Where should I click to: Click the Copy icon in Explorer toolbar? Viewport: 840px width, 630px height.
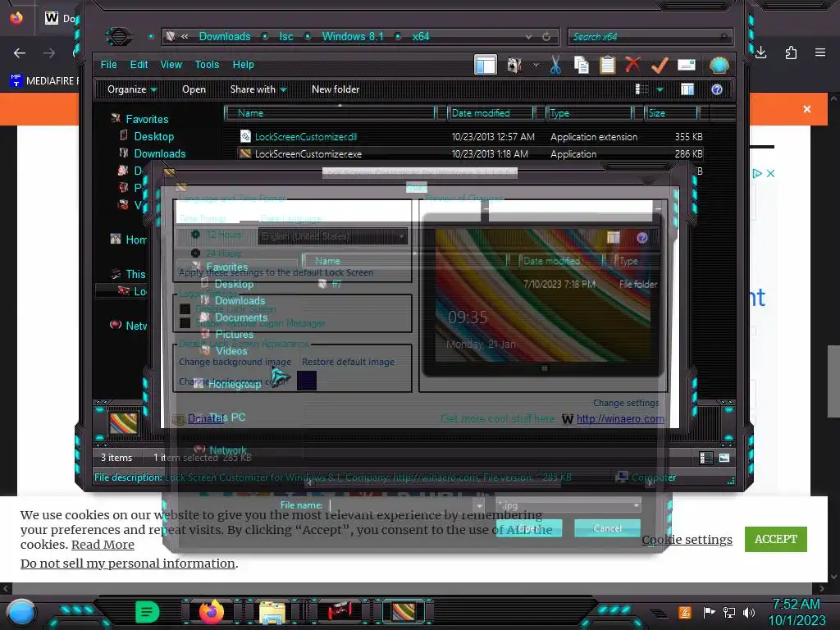pyautogui.click(x=582, y=66)
